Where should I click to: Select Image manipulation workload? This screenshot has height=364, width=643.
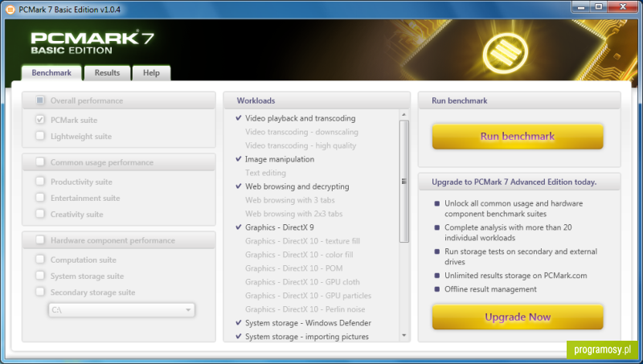[x=280, y=159]
